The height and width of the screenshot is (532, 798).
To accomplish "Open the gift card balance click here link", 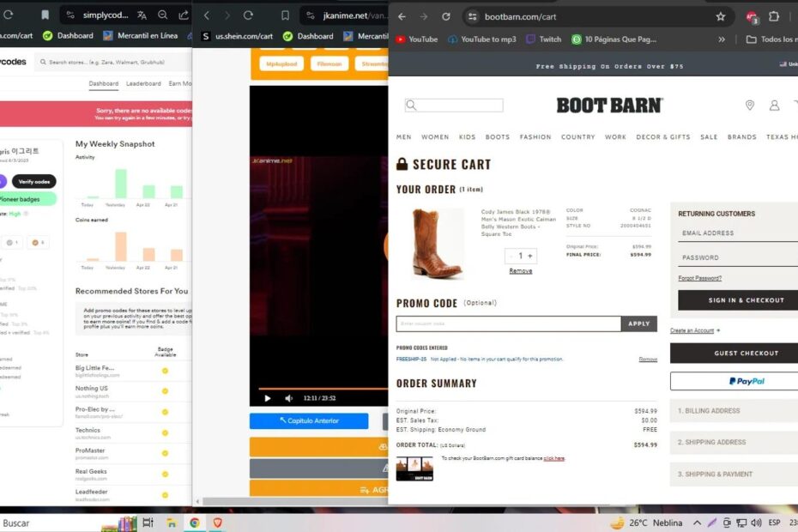I will [x=553, y=459].
